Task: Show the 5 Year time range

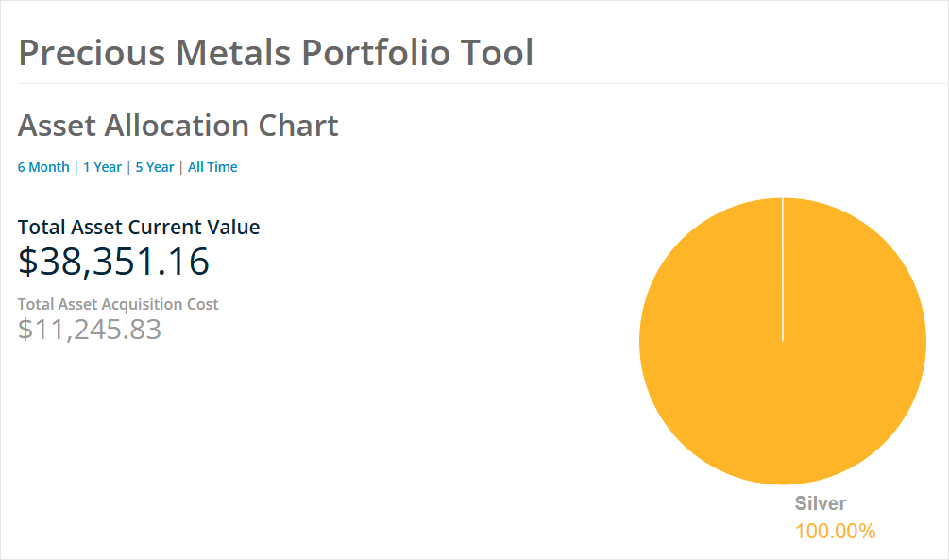Action: 155,167
